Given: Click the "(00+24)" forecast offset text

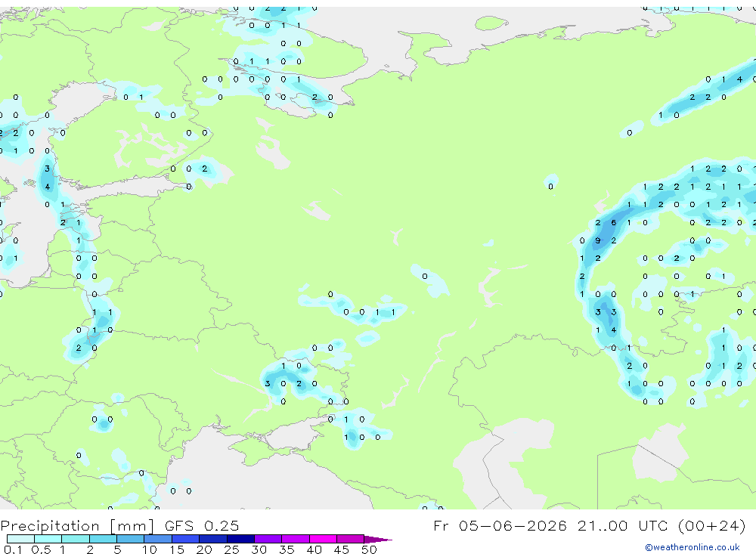Looking at the screenshot, I should point(711,525).
